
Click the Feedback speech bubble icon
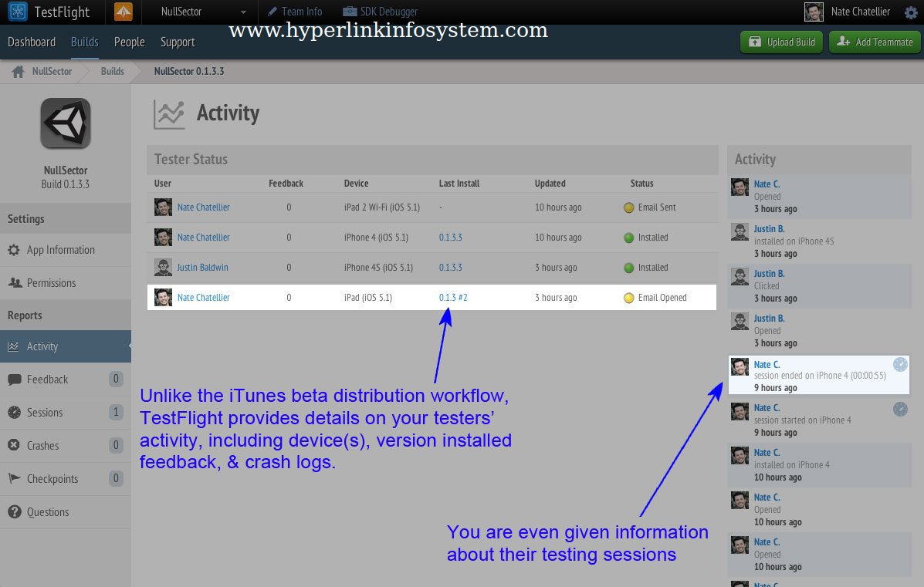(14, 380)
